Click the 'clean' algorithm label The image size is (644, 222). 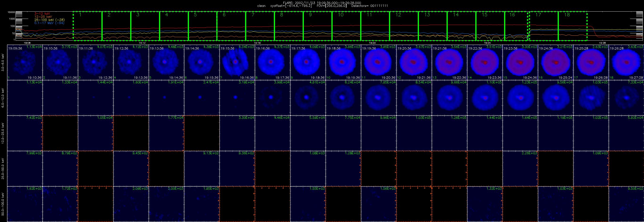(262, 6)
